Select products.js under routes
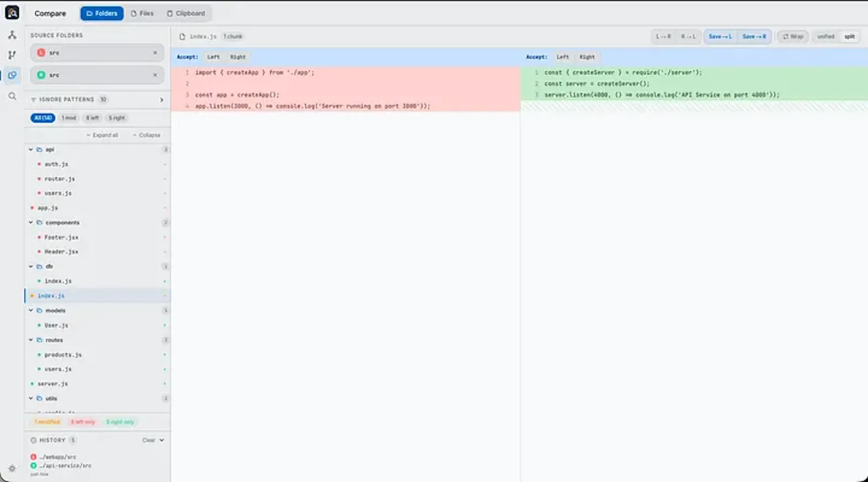 98,355
